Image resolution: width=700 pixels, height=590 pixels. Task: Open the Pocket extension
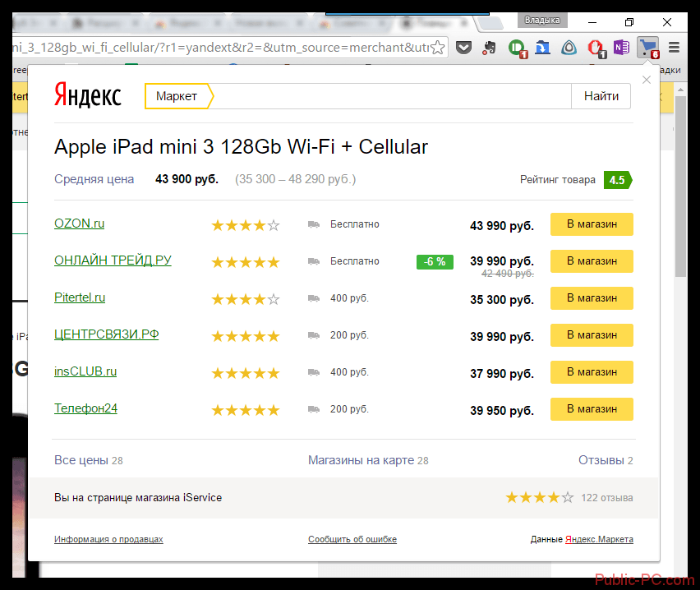[464, 47]
